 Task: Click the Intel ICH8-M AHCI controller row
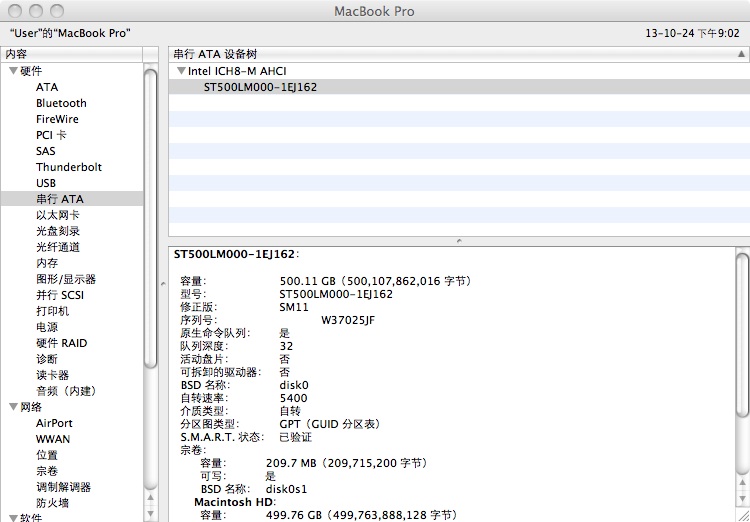point(459,71)
